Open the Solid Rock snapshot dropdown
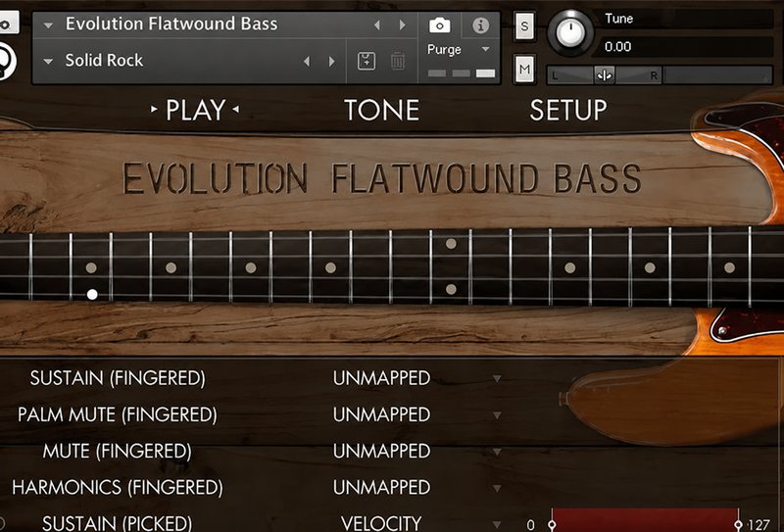The width and height of the screenshot is (784, 532). click(48, 62)
